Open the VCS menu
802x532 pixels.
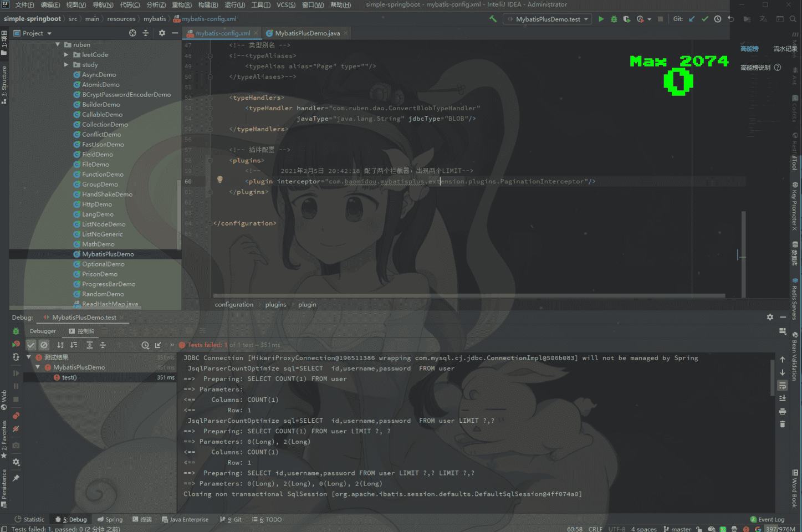coord(286,5)
